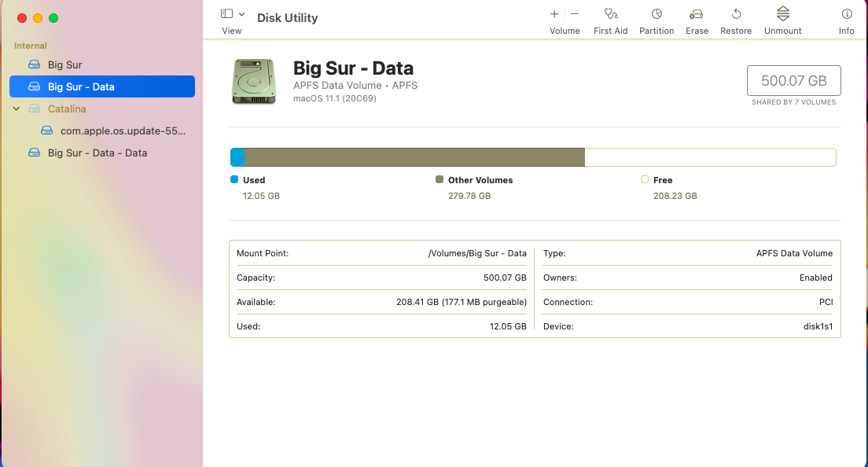Click the Restore arrow icon
The image size is (868, 467).
pyautogui.click(x=736, y=14)
